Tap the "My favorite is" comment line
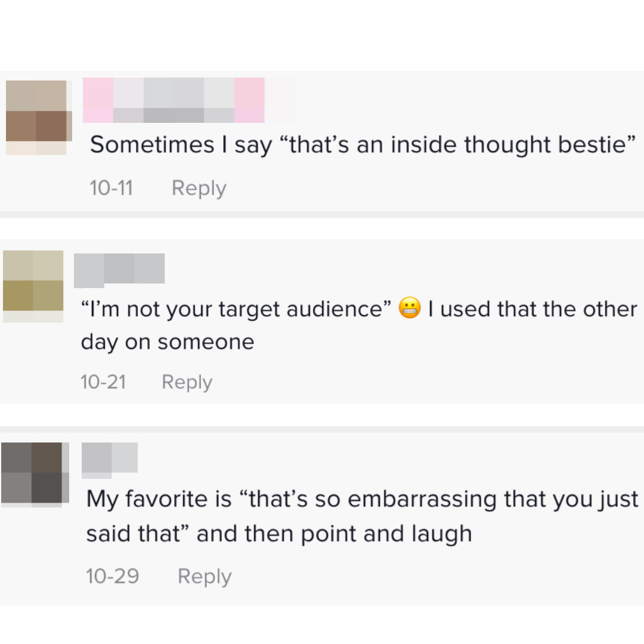 pos(159,499)
